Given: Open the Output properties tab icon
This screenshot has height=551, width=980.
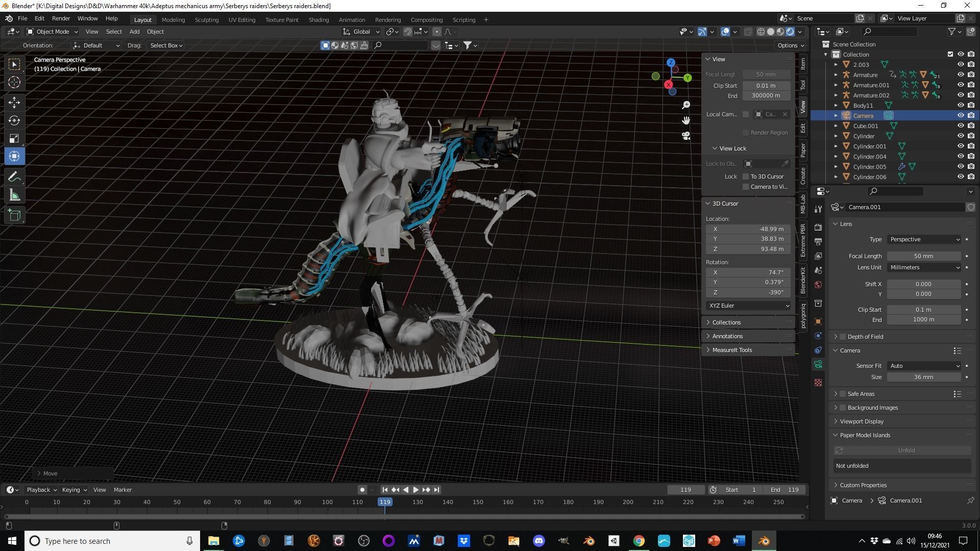Looking at the screenshot, I should click(x=818, y=241).
